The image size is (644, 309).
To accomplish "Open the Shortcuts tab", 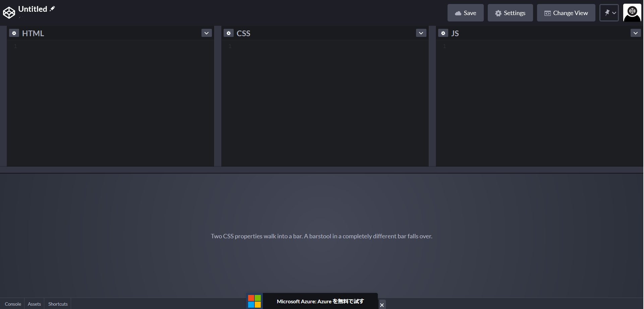I will coord(58,304).
